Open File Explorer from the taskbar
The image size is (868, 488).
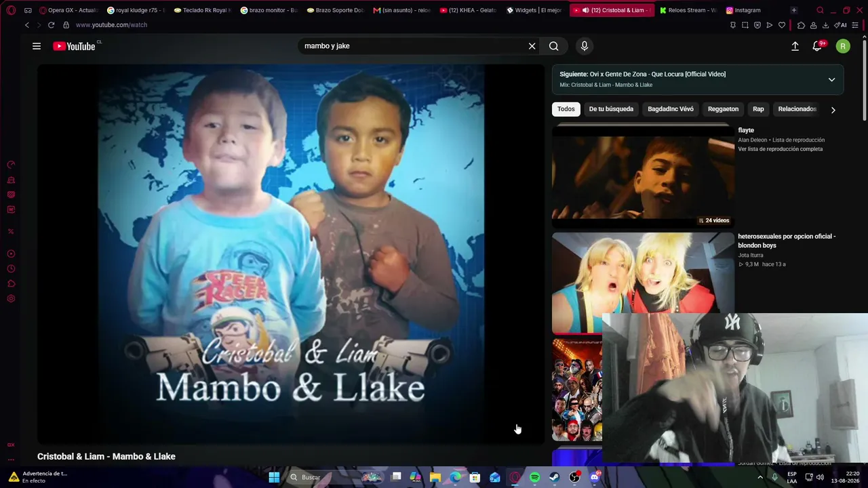coord(435,477)
